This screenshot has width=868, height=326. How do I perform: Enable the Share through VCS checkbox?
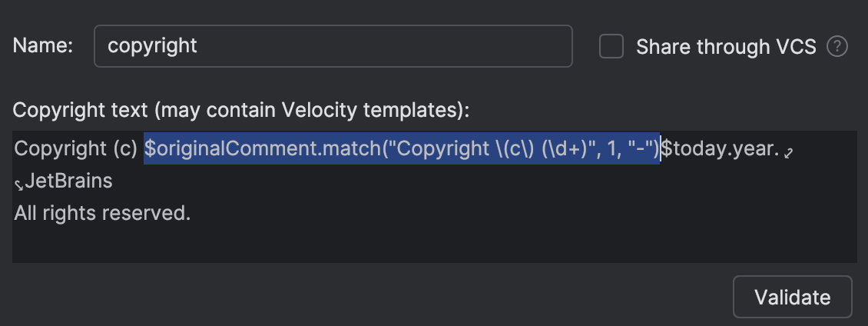point(611,47)
